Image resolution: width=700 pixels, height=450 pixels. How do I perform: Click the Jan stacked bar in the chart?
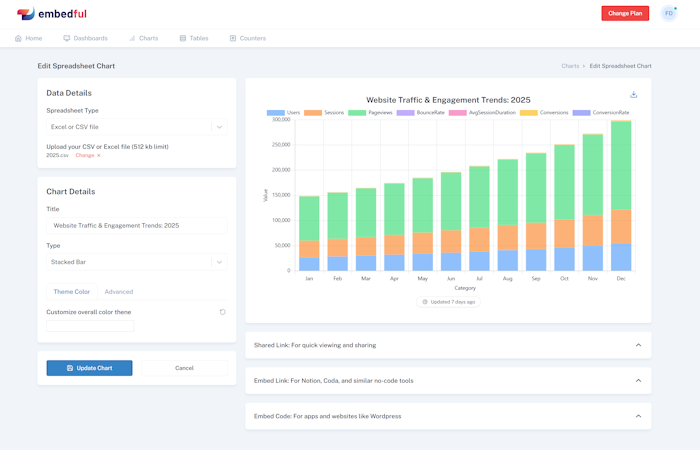(309, 233)
